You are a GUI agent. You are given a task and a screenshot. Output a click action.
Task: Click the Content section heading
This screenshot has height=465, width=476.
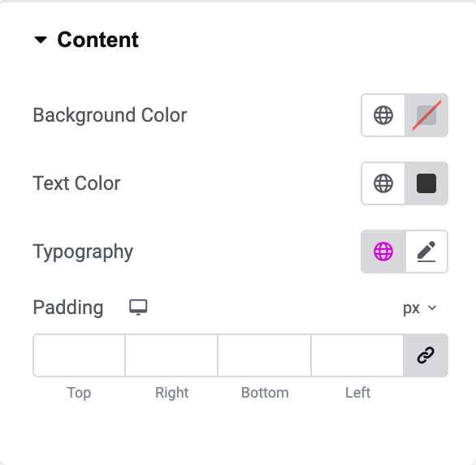(97, 40)
